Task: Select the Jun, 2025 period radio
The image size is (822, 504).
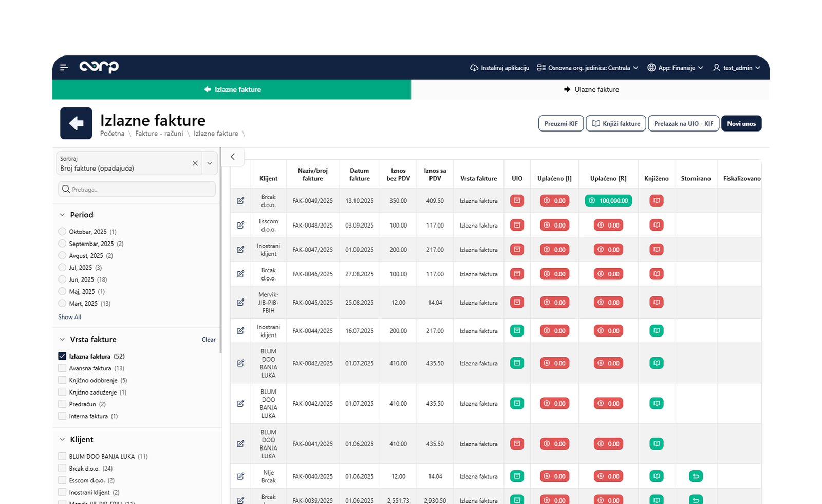Action: pyautogui.click(x=63, y=279)
